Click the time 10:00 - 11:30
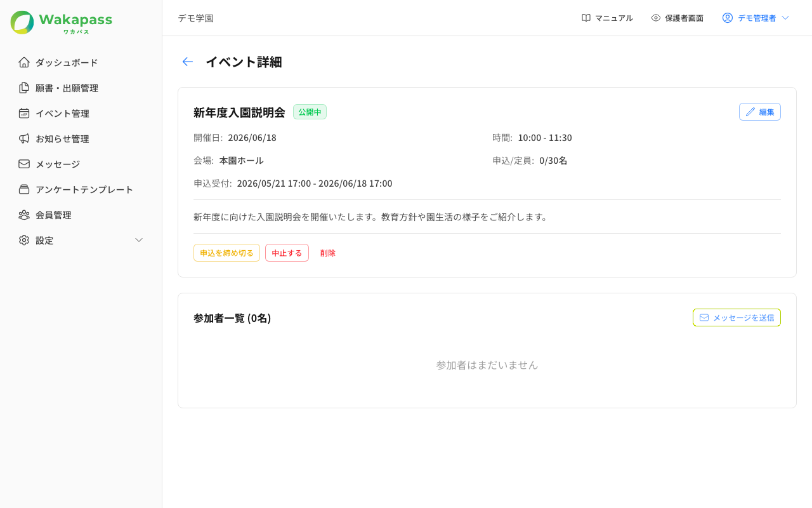This screenshot has height=508, width=812. click(545, 138)
